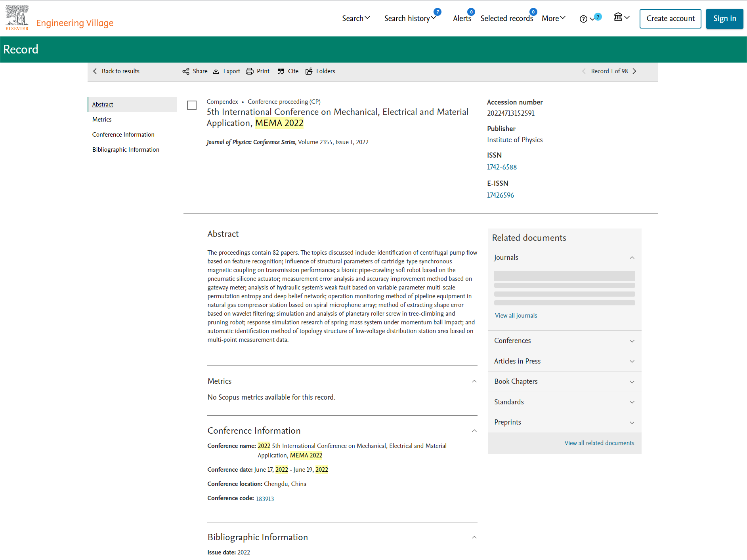The image size is (747, 560).
Task: Expand the Conferences section
Action: coord(564,341)
